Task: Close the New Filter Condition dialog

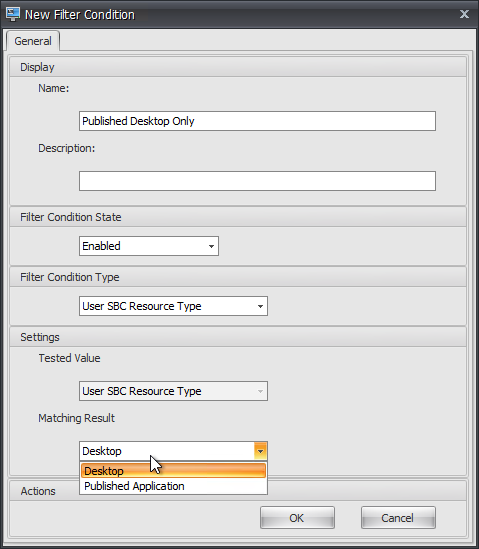Action: [464, 14]
